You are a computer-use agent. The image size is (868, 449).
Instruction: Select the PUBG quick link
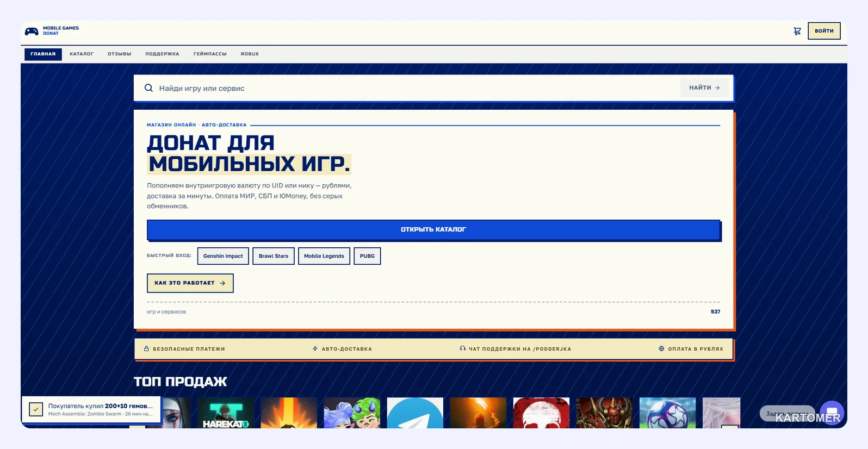[367, 256]
